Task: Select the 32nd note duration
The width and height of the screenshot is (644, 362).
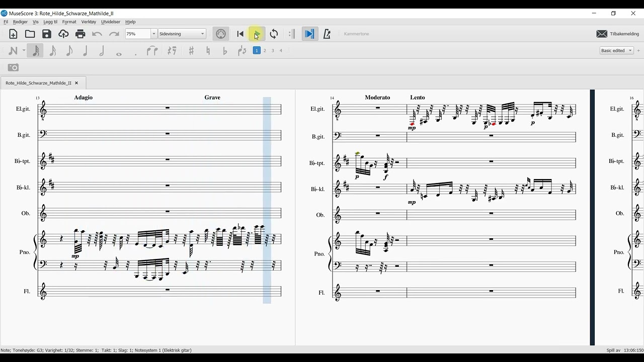Action: click(x=36, y=51)
